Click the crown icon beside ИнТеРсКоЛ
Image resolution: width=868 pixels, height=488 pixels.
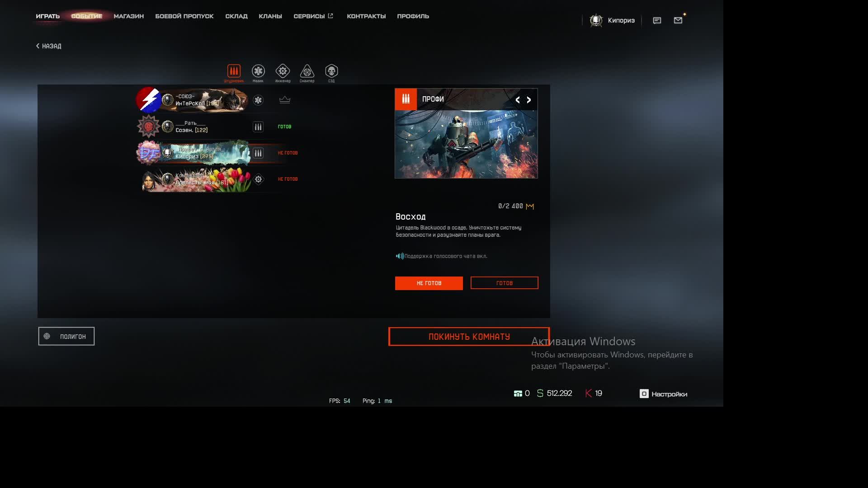(284, 100)
